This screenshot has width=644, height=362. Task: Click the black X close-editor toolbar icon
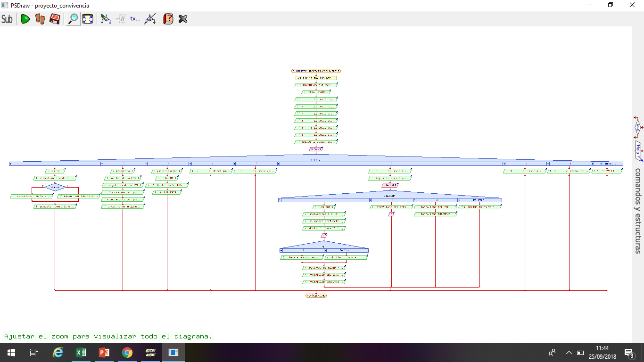point(183,19)
